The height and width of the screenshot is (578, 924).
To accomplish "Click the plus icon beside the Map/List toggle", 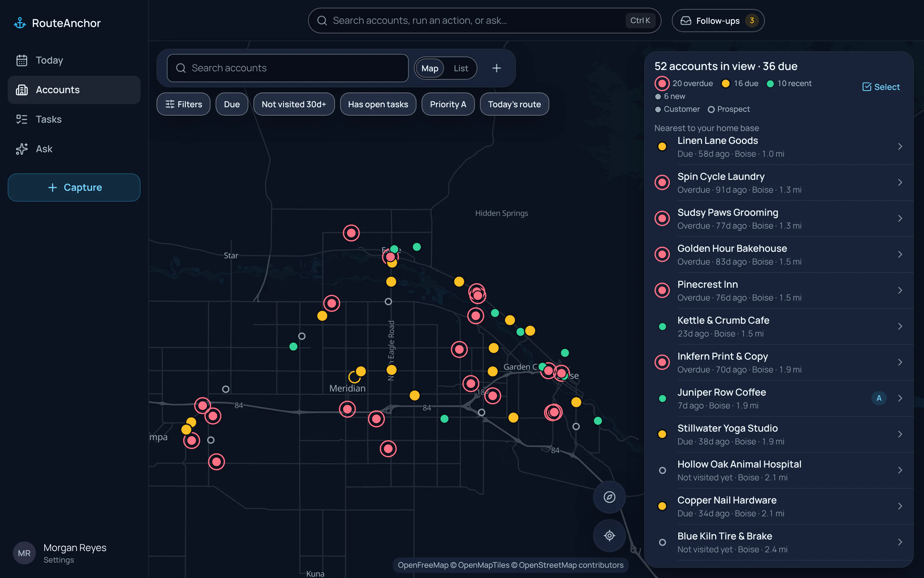I will (496, 68).
